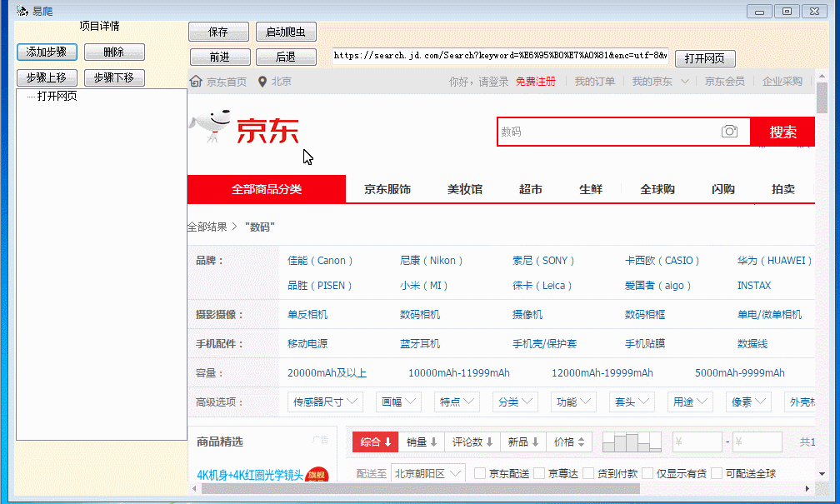Move step down with 步骤下移
Screen dimensions: 840x504
[114, 77]
